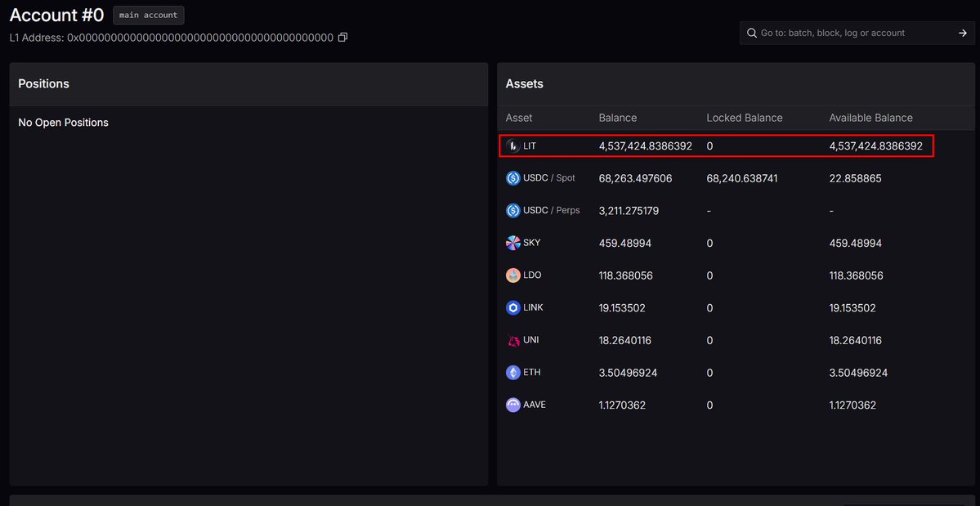Image resolution: width=980 pixels, height=506 pixels.
Task: Click the LIT token icon
Action: coord(513,146)
